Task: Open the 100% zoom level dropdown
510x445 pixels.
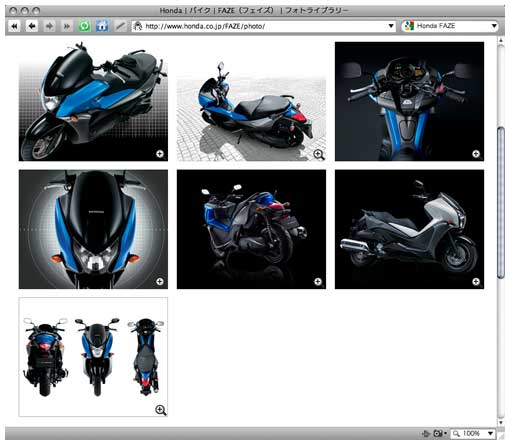Action: 472,433
